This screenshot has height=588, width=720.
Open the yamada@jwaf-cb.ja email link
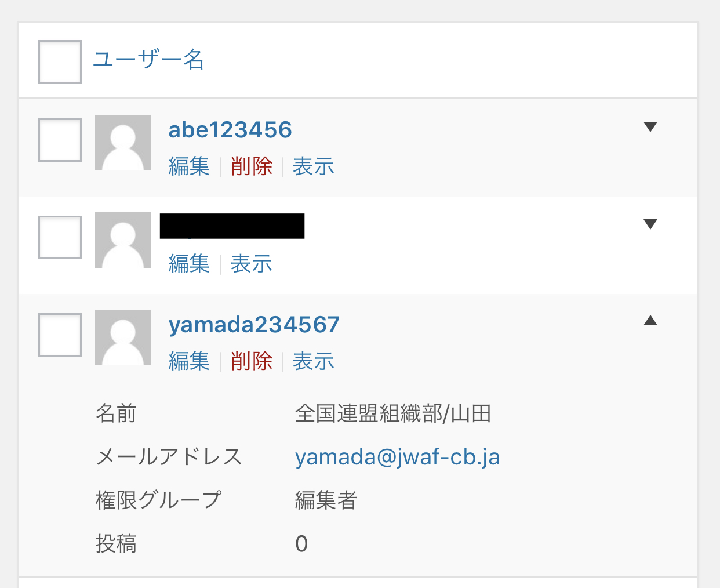click(x=397, y=458)
